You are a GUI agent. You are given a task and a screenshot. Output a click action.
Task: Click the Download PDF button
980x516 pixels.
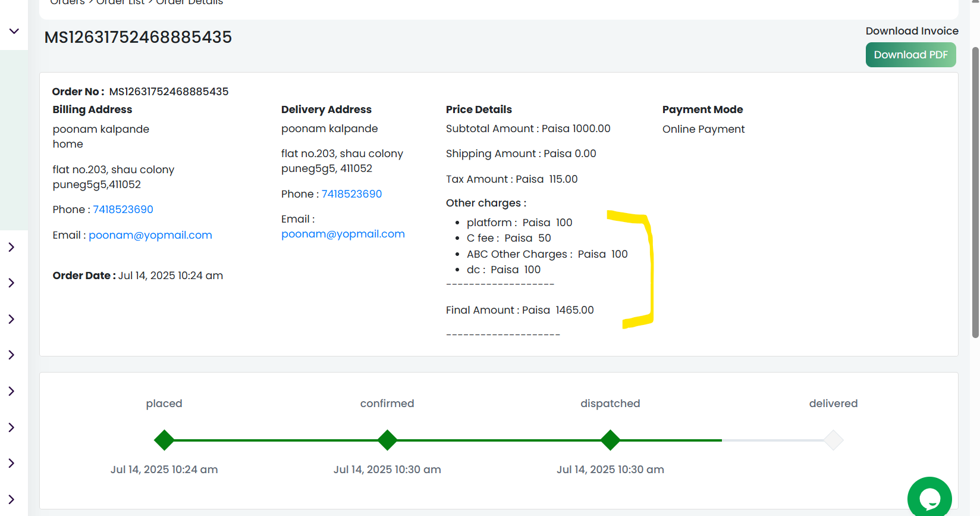tap(910, 55)
